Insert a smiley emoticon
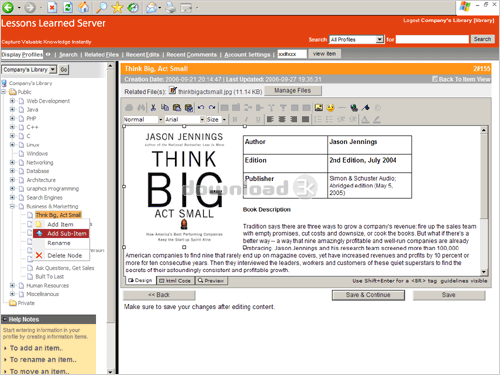 330,108
